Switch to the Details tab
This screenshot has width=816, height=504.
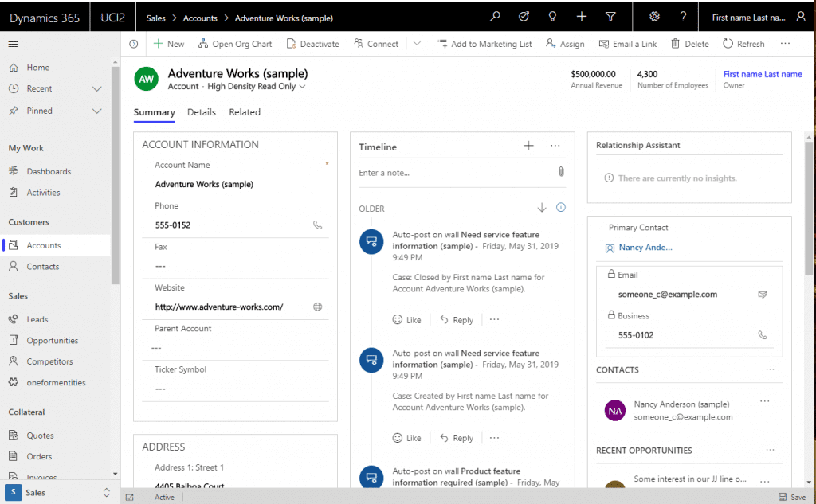coord(202,112)
